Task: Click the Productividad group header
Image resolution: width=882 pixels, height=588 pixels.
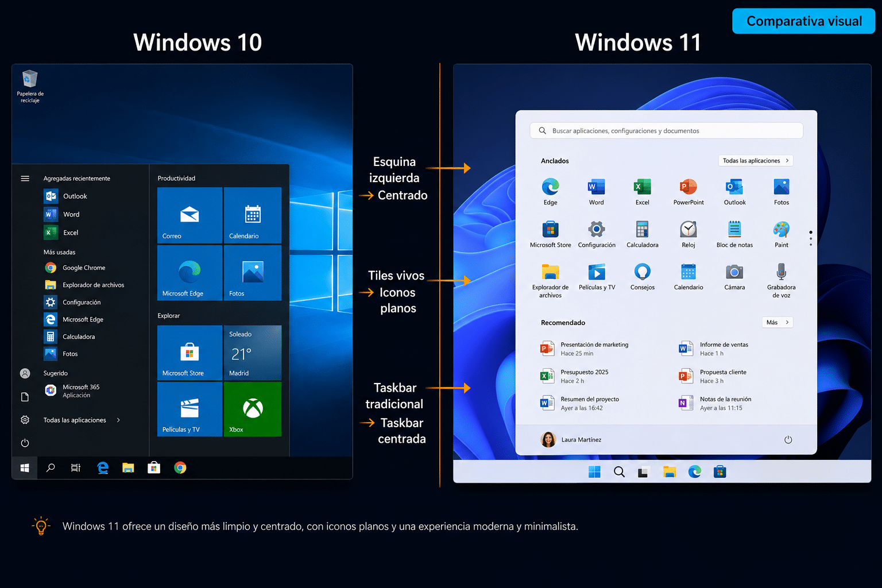Action: (x=176, y=179)
